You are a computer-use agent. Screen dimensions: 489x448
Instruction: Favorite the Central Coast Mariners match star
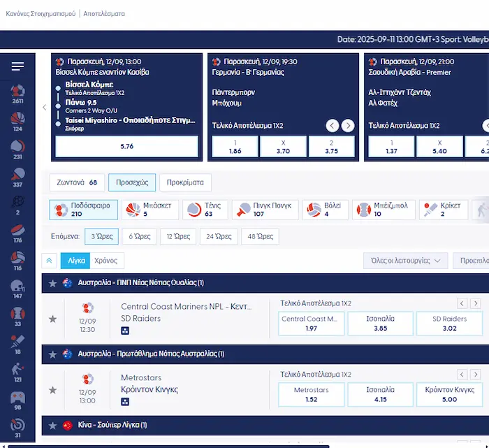[52, 319]
